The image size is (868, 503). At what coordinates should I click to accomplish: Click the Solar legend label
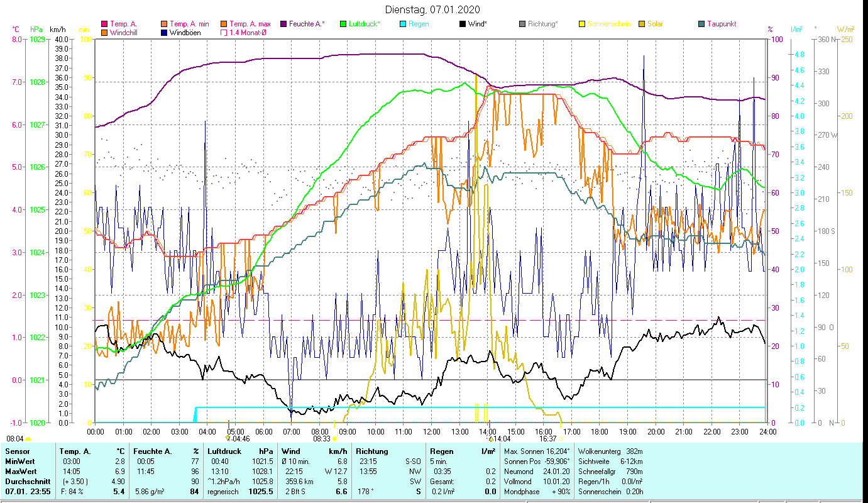654,24
